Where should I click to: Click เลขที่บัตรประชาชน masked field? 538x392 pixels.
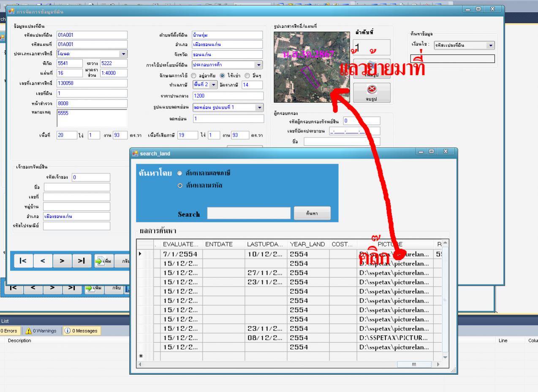pyautogui.click(x=355, y=131)
